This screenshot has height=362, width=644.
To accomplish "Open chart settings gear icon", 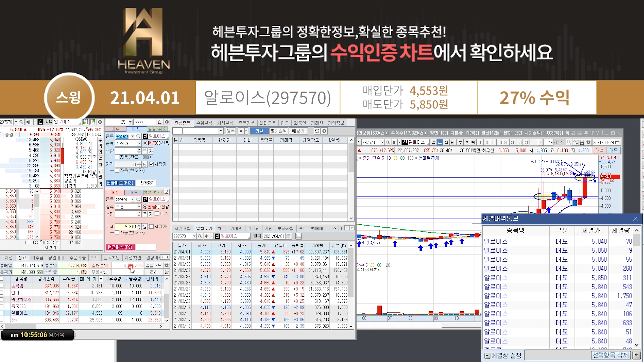I will (588, 142).
